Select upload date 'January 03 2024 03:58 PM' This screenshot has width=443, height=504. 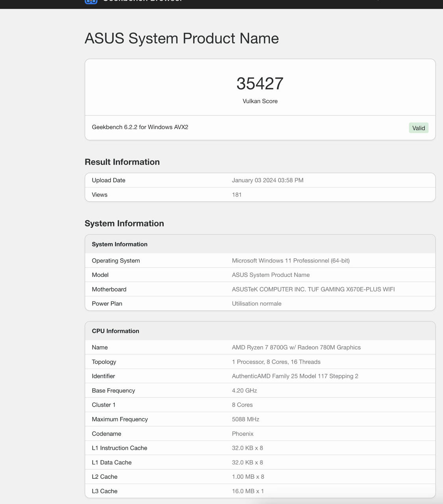coord(268,180)
